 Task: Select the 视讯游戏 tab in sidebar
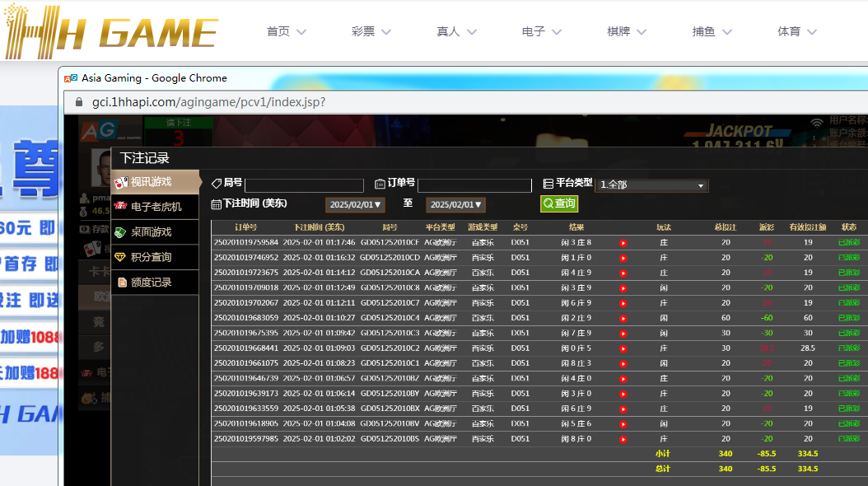156,182
